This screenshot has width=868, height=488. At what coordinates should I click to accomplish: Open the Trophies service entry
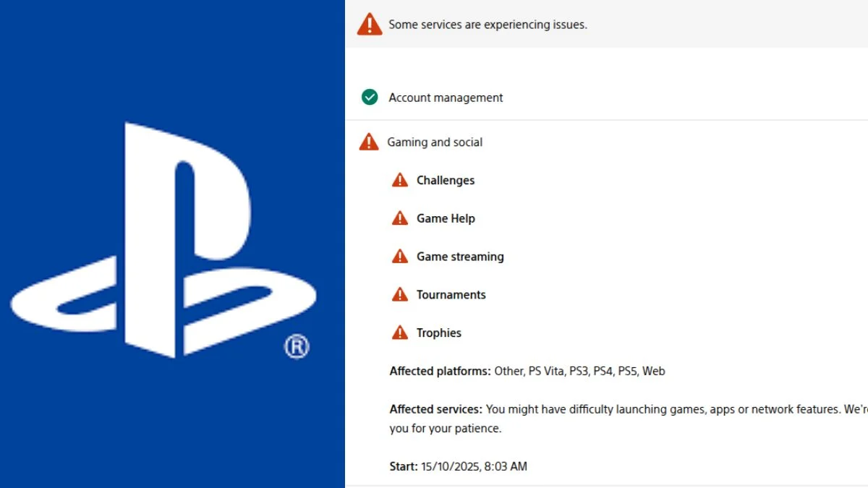click(439, 333)
